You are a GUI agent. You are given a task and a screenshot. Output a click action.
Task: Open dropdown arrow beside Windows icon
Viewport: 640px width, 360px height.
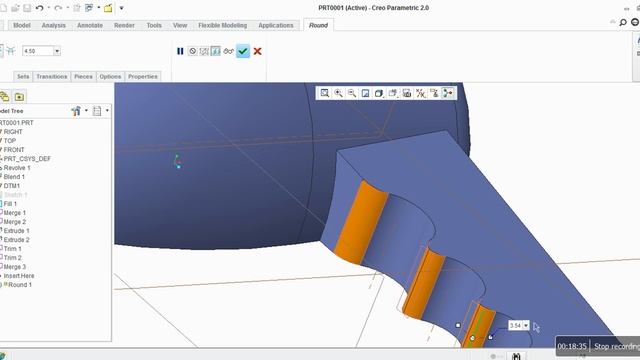click(98, 8)
